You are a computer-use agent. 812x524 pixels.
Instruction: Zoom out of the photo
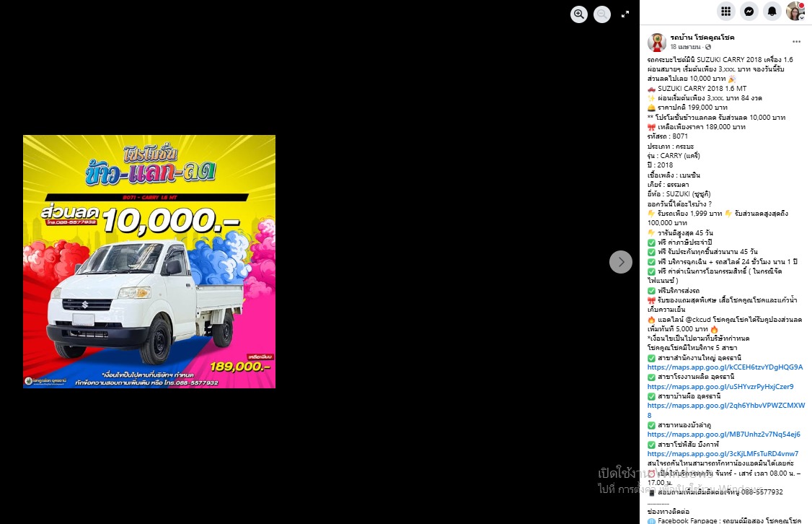(601, 14)
